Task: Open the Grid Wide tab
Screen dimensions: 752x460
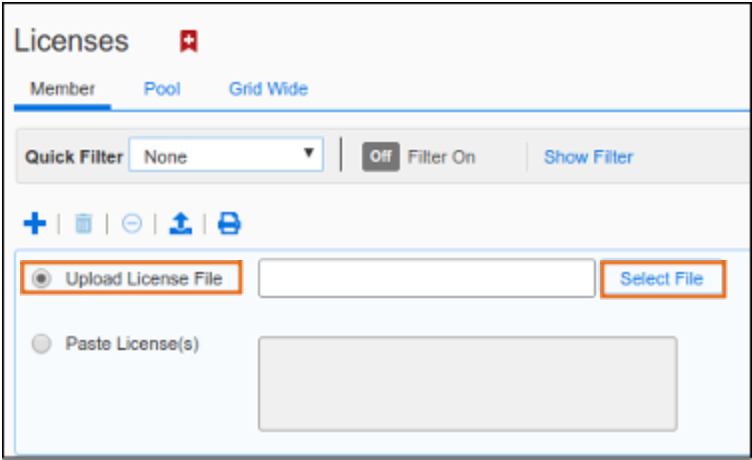Action: 269,89
